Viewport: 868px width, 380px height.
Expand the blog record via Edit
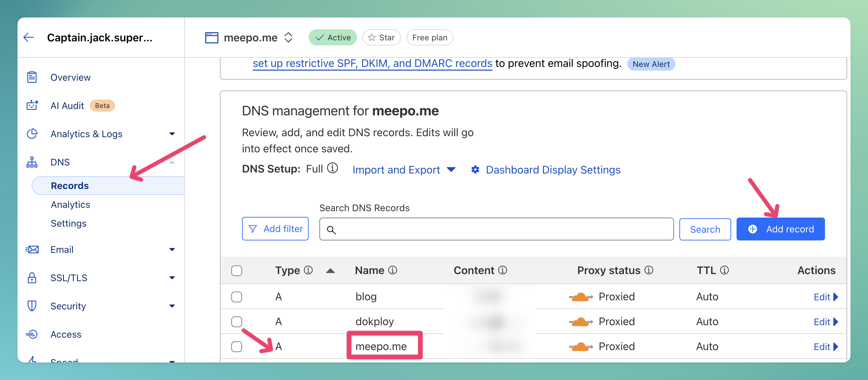pyautogui.click(x=826, y=297)
